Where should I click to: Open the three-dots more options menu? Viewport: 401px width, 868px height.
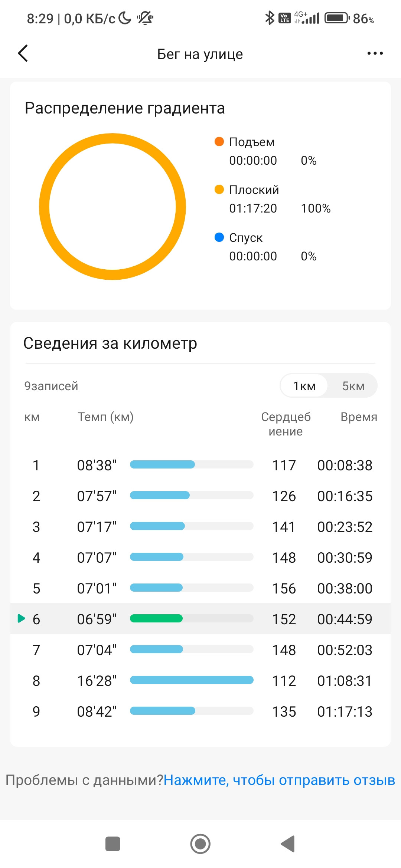click(x=375, y=53)
